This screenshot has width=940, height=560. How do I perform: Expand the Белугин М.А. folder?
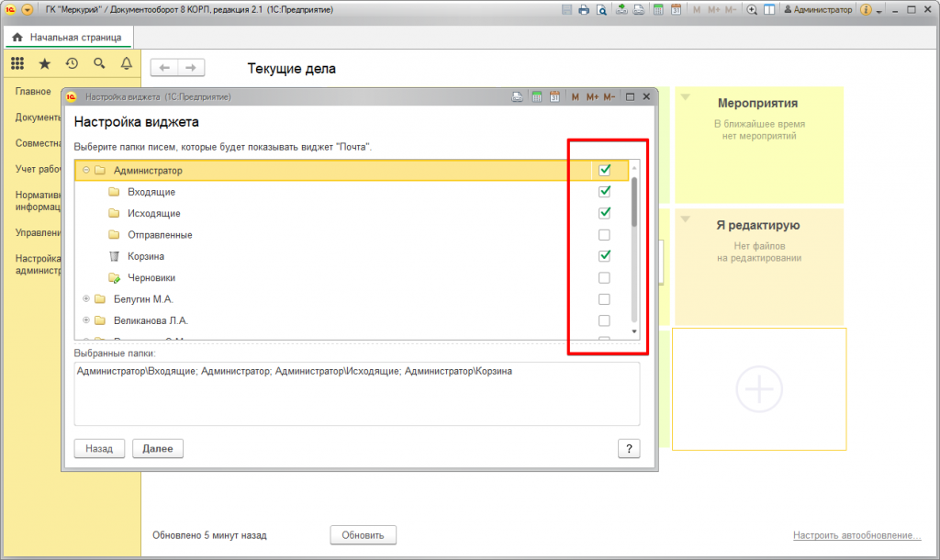pos(85,299)
